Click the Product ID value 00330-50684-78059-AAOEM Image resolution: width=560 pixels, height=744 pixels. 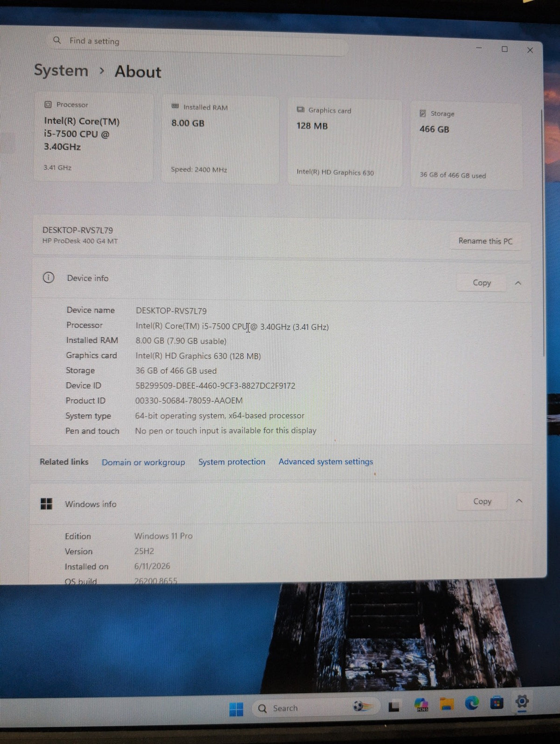pos(189,401)
